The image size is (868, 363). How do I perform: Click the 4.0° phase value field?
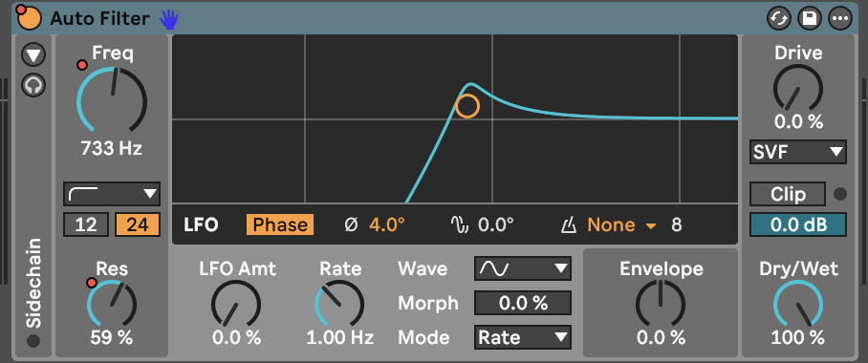click(387, 224)
